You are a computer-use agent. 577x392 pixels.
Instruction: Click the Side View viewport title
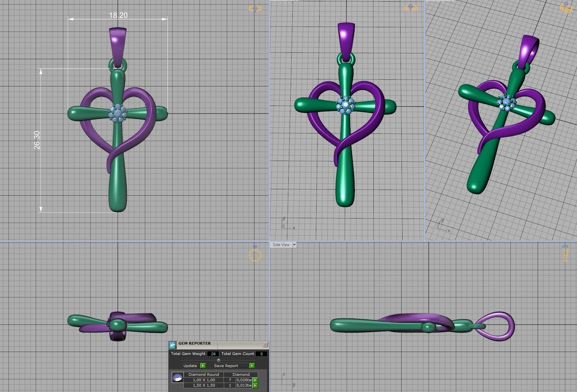pyautogui.click(x=281, y=245)
